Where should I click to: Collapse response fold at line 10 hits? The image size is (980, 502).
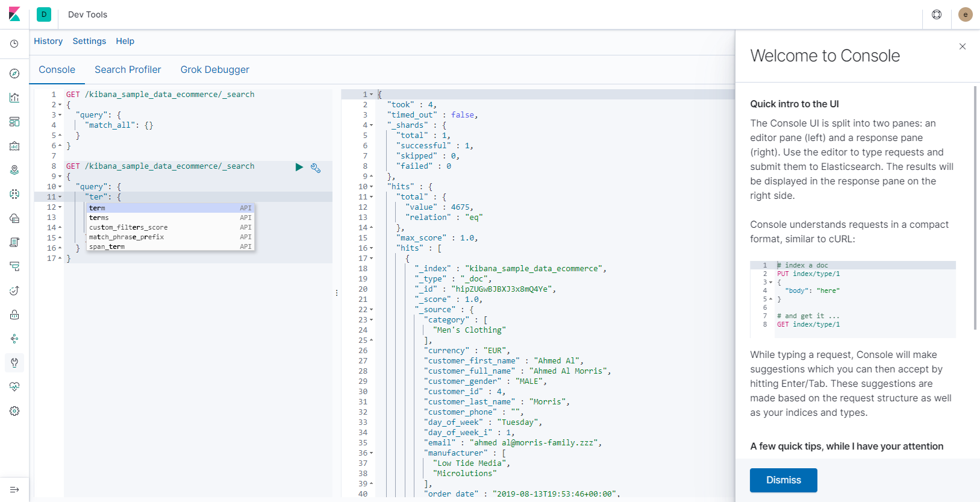pos(371,187)
